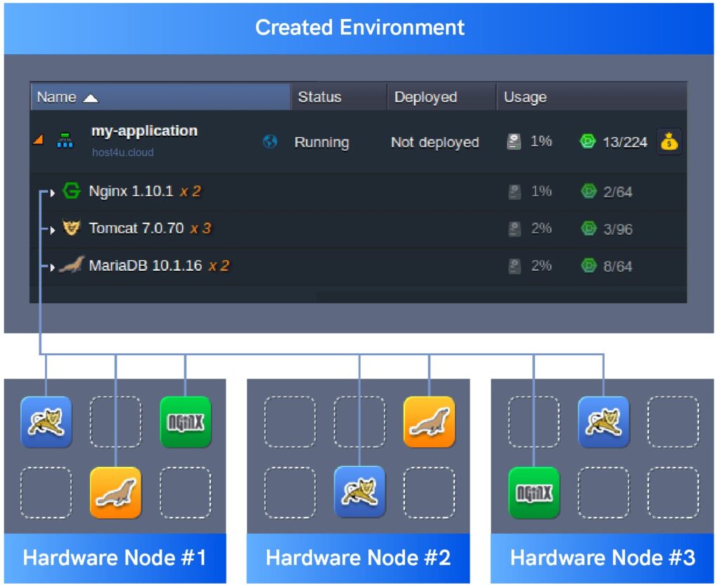Open billing history money bag icon
720x588 pixels.
point(669,141)
